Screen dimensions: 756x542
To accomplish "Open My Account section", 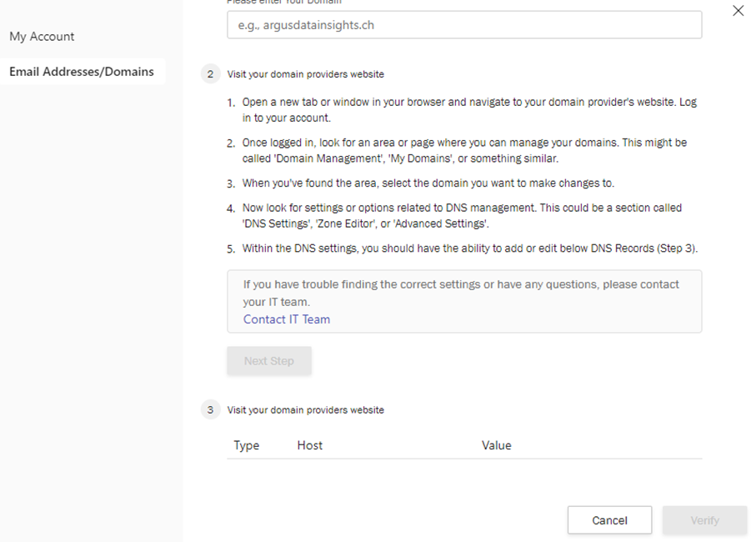I will pos(42,37).
